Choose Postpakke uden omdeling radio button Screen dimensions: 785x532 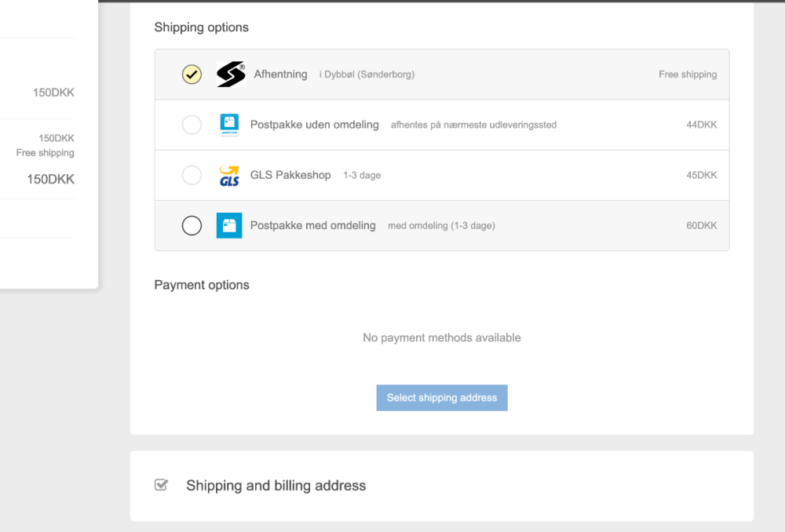coord(192,125)
